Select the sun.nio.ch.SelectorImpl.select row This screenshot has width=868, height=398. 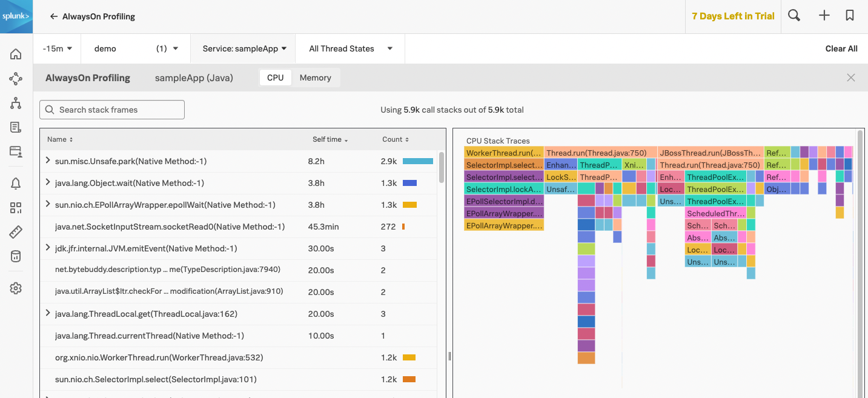click(239, 379)
